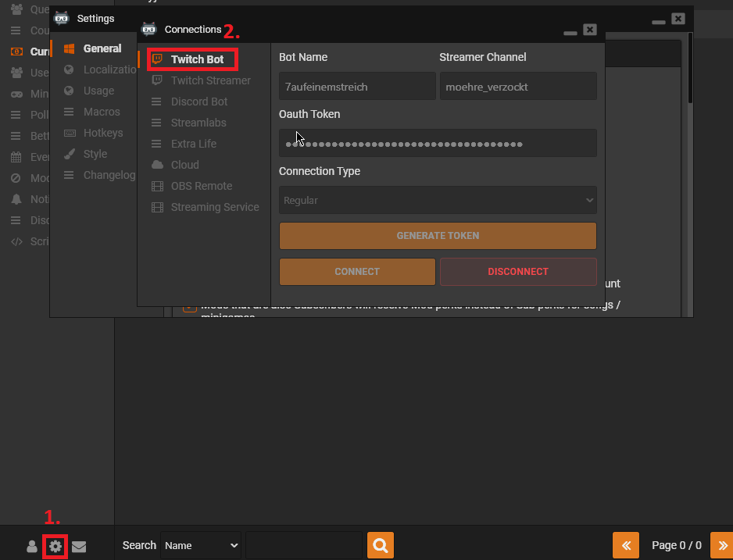Click the Oauth Token password field
Screen dimensions: 733x560
pos(438,144)
